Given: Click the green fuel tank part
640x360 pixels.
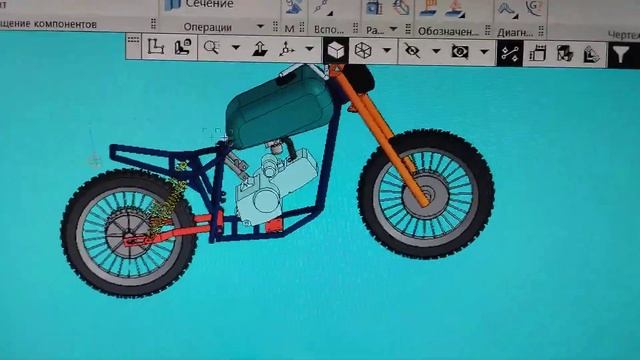Looking at the screenshot, I should [x=280, y=107].
